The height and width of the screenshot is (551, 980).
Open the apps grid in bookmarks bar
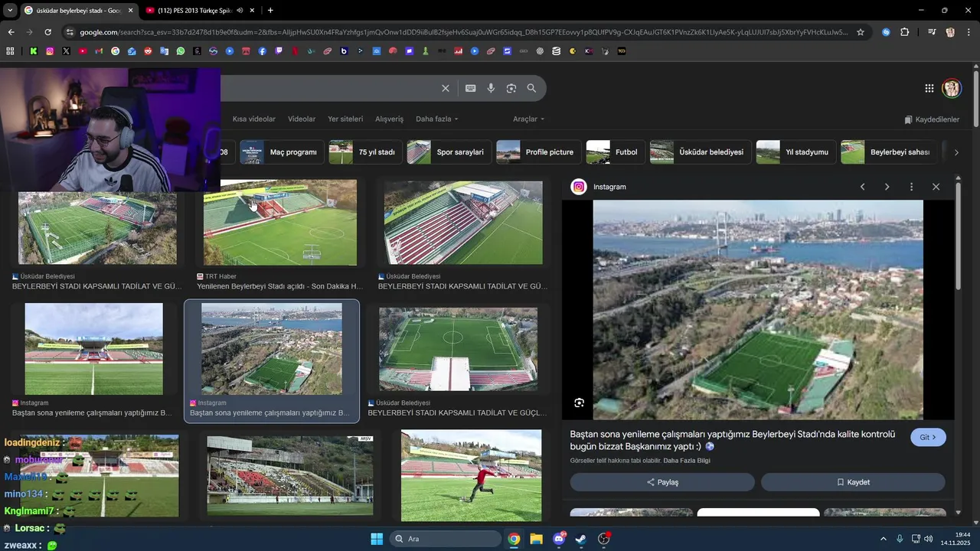pyautogui.click(x=10, y=51)
